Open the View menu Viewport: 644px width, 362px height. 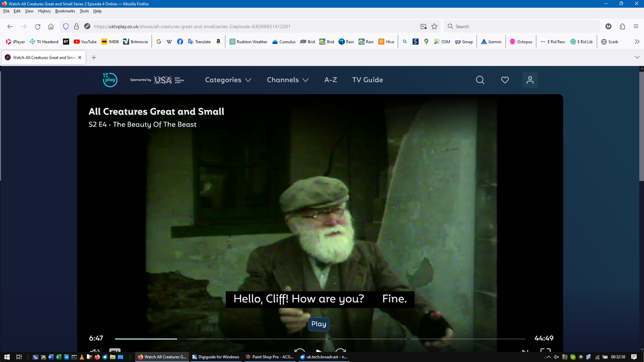point(29,11)
